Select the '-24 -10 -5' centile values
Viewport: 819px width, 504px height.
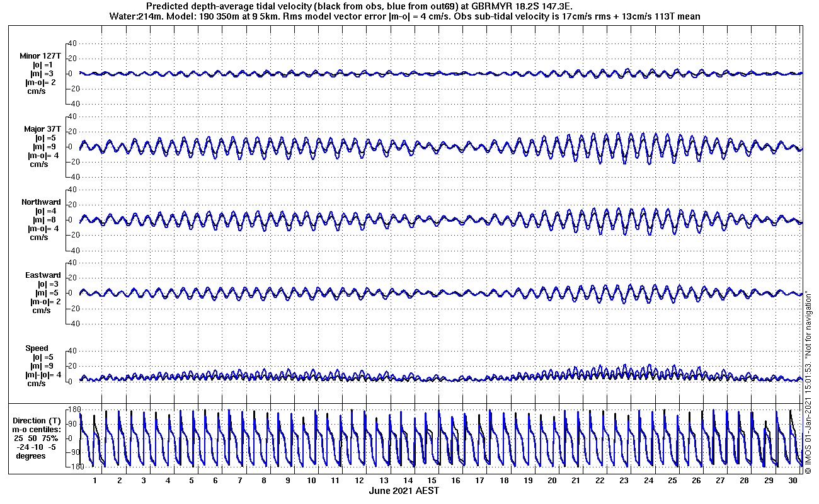(37, 447)
